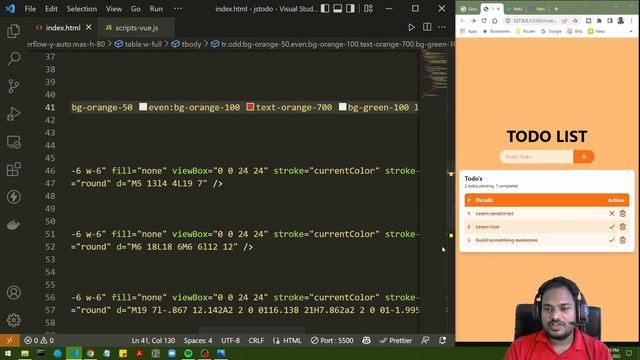Open notifications bell in status bar
640x360 pixels.
[442, 340]
